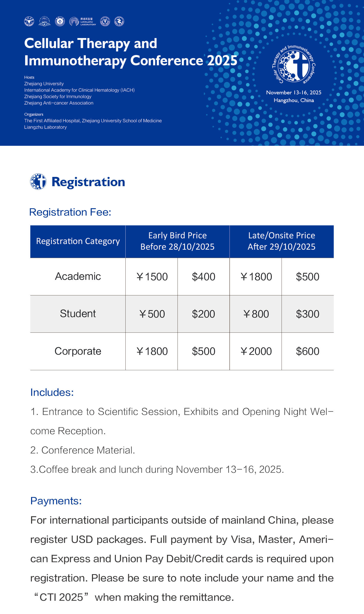Click the Corporate row label
Screen dimensions: 364x614
tap(78, 351)
